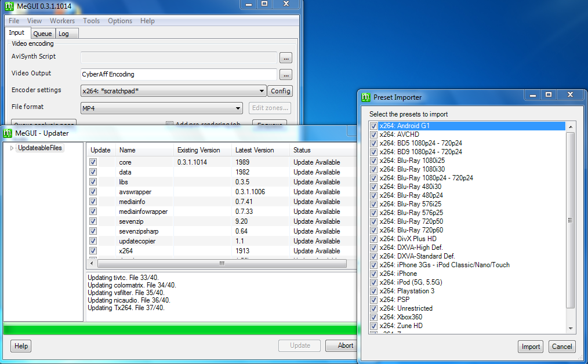
Task: Click the Preset Importer window icon
Action: click(x=366, y=97)
